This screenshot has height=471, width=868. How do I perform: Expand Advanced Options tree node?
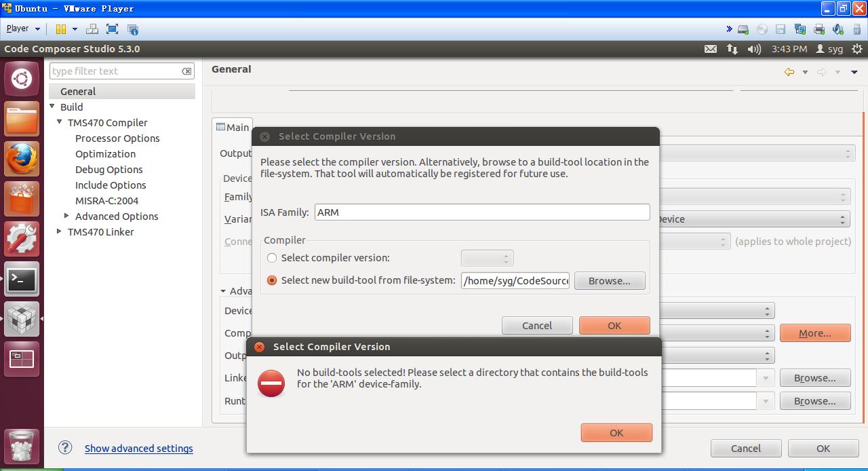(66, 216)
